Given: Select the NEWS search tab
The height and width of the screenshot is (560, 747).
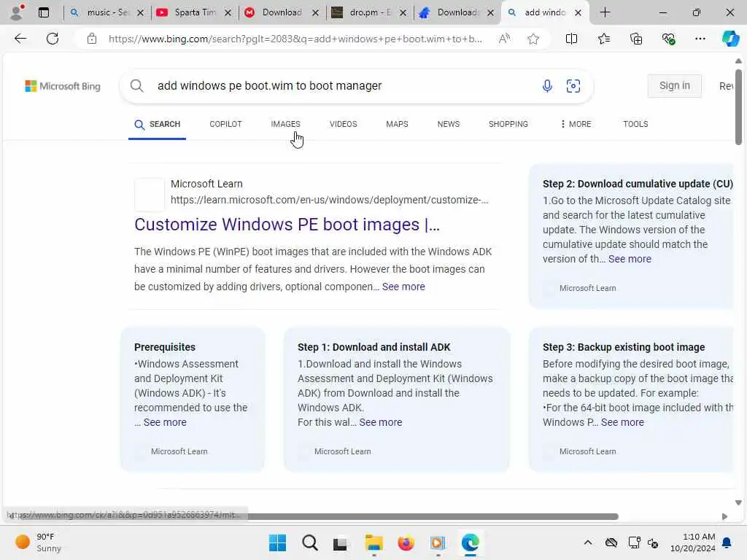Looking at the screenshot, I should 449,124.
